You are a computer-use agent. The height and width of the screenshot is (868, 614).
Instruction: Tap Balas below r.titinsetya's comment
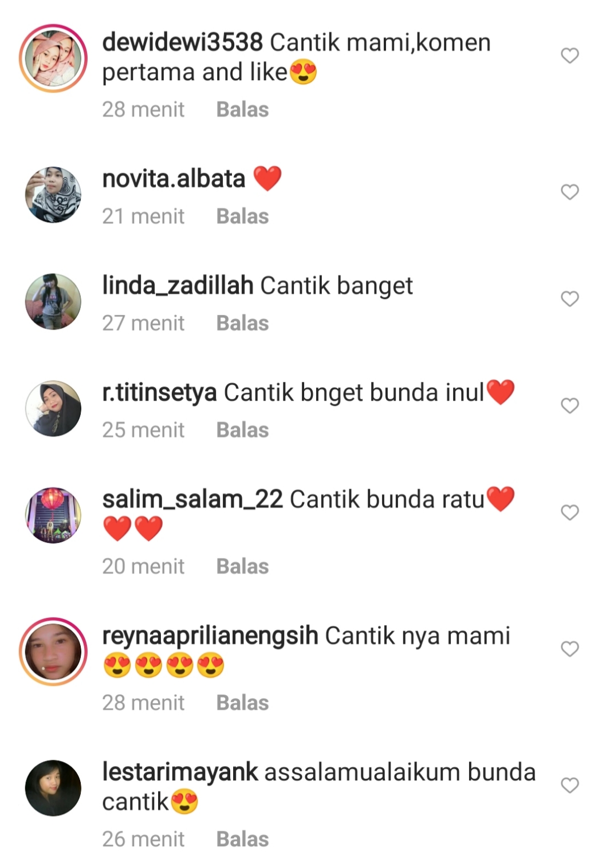pos(242,430)
